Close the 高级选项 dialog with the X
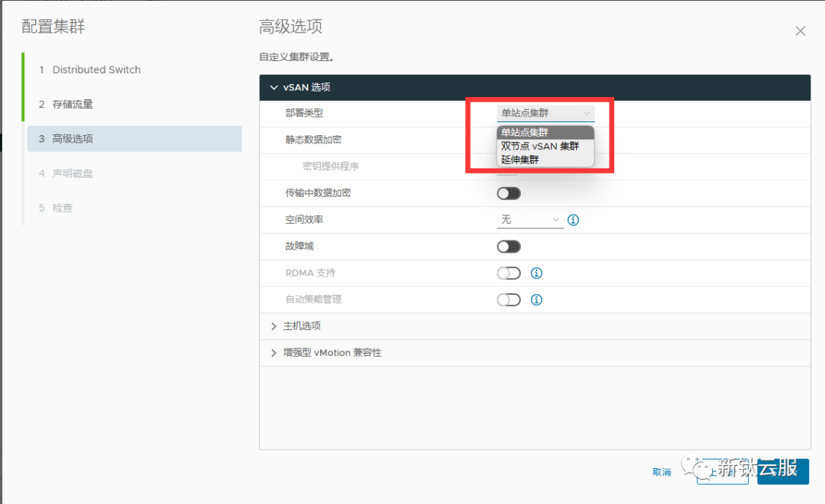The width and height of the screenshot is (825, 504). pyautogui.click(x=800, y=31)
